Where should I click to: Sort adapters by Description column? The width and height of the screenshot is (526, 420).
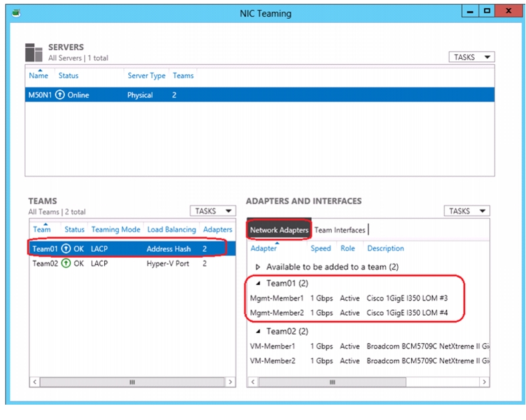pyautogui.click(x=385, y=248)
